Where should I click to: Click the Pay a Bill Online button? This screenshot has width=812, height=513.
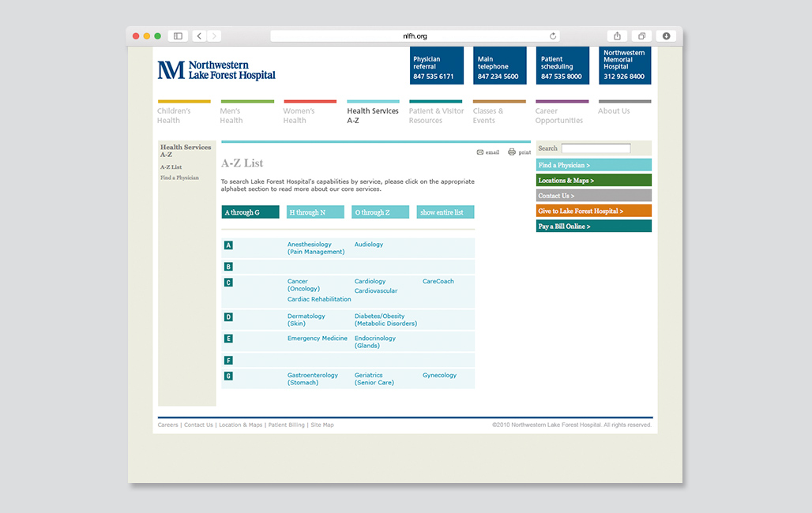pyautogui.click(x=593, y=227)
